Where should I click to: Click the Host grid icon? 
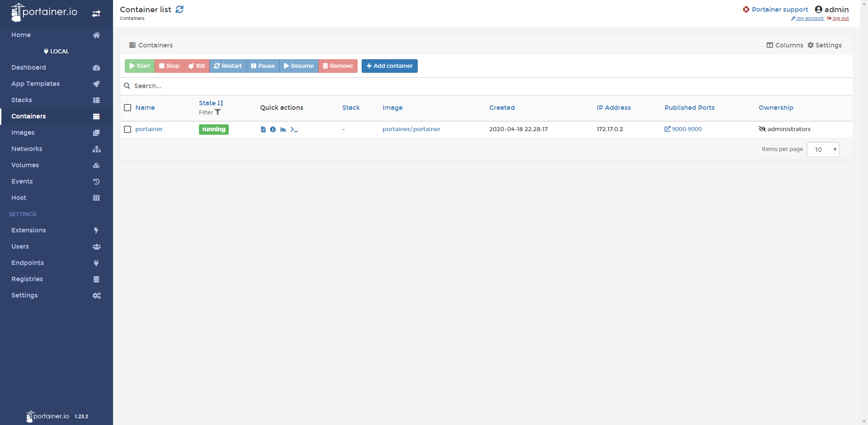pyautogui.click(x=96, y=198)
